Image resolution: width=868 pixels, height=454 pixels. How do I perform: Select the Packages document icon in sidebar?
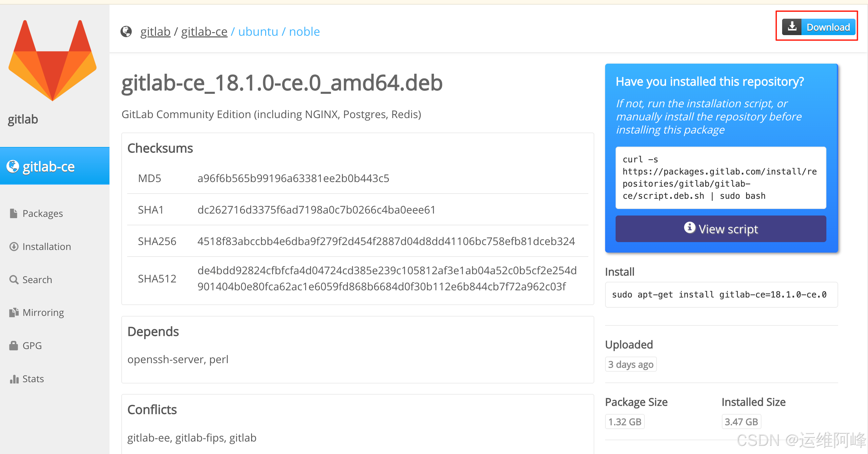point(13,213)
